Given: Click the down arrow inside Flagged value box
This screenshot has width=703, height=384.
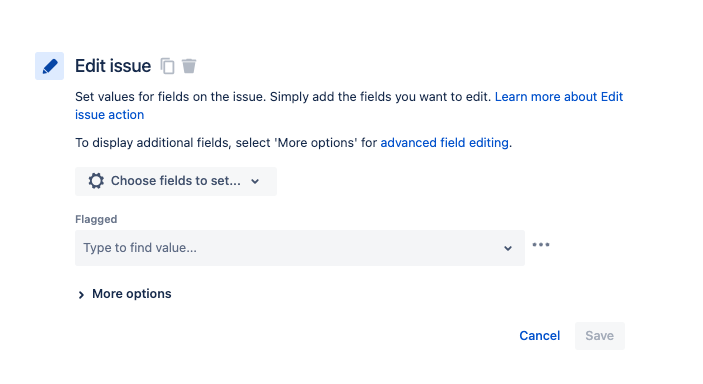Looking at the screenshot, I should pos(508,248).
